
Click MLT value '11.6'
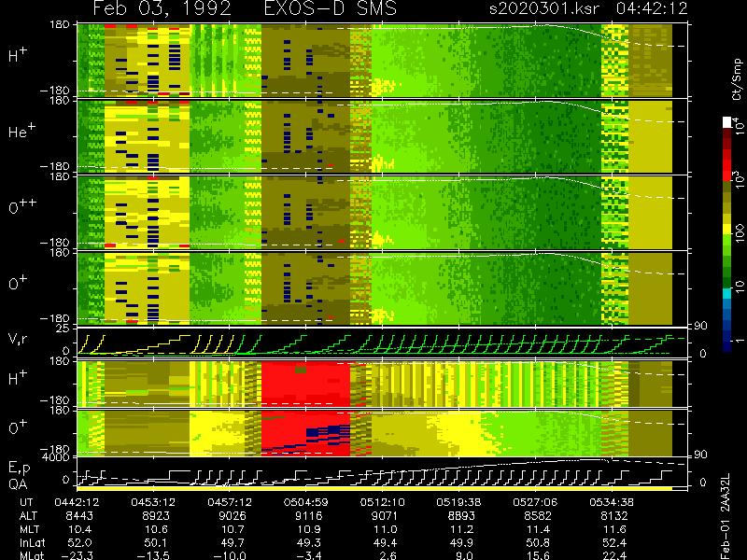615,529
